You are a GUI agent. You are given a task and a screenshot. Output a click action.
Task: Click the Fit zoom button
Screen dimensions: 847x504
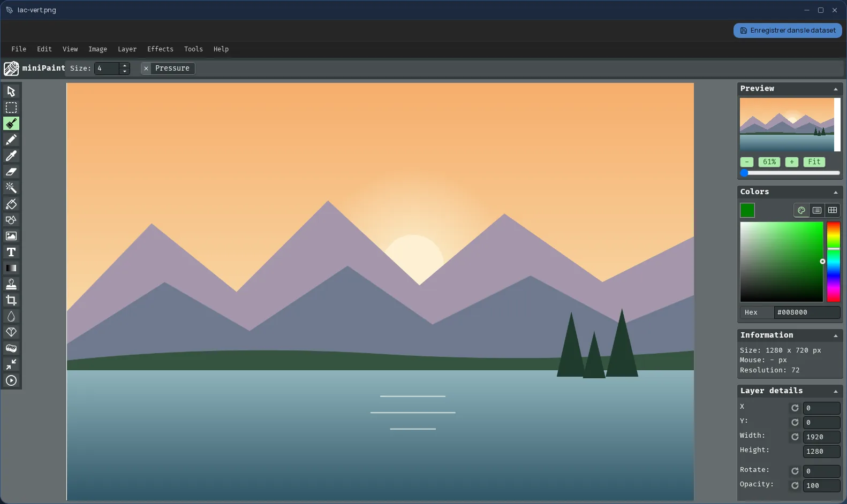click(814, 162)
